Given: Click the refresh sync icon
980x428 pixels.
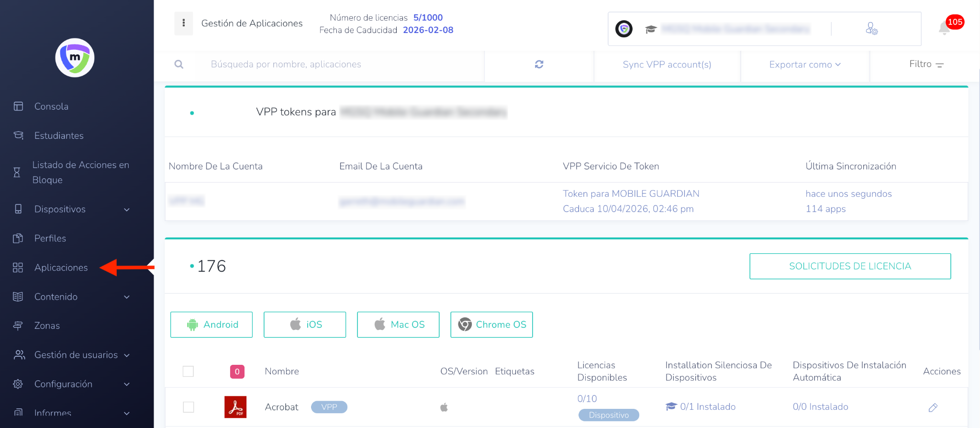Looking at the screenshot, I should click(x=539, y=64).
